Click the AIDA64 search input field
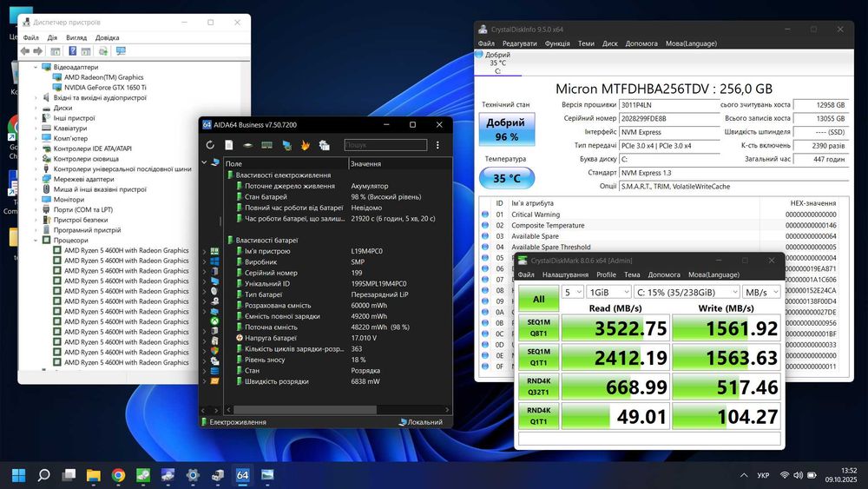Viewport: 868px width, 489px height. click(x=385, y=145)
